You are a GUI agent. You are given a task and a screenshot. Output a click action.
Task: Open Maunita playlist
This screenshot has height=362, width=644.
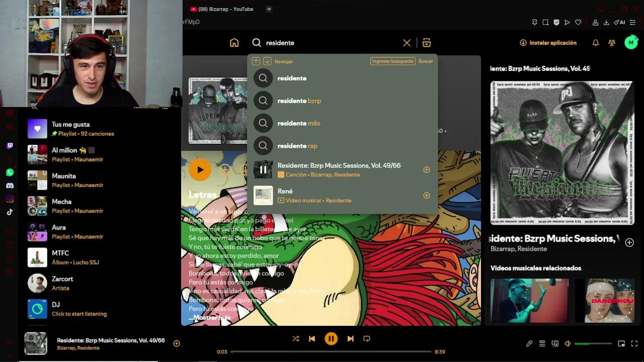(x=101, y=180)
